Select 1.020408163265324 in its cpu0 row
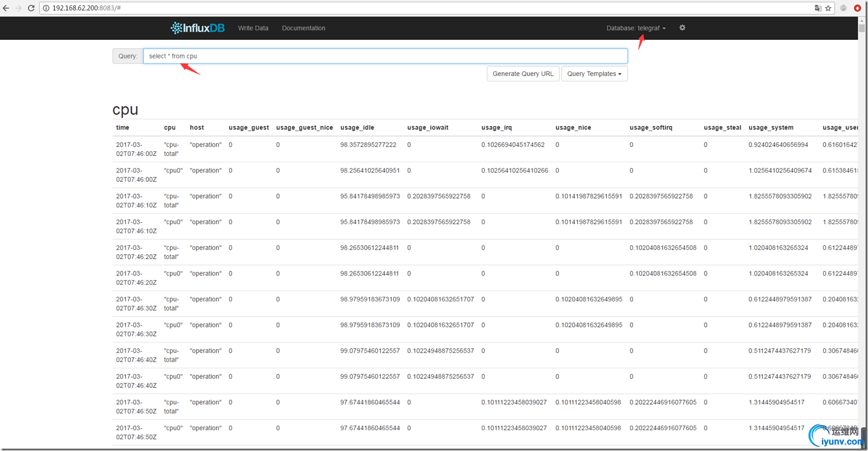Screen dimensions: 868x451 pos(779,274)
